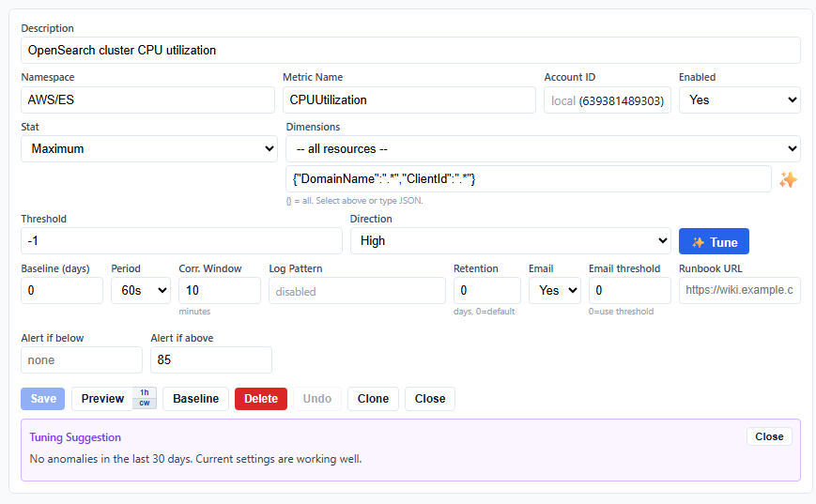Screen dimensions: 816x504
Task: Open the Stat dropdown showing Maximum
Action: pos(149,148)
